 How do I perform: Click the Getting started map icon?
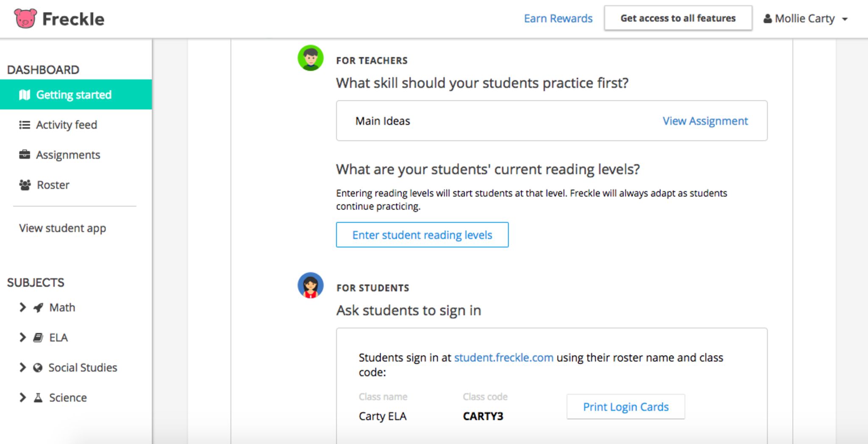coord(25,95)
